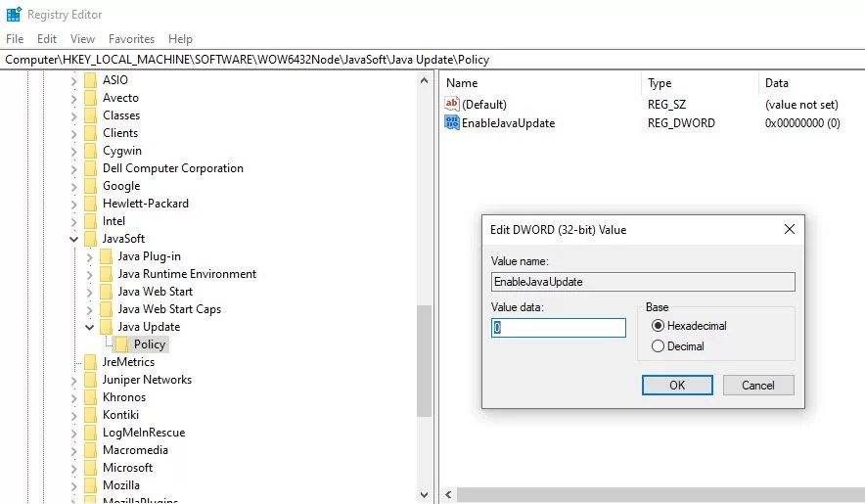This screenshot has width=865, height=504.
Task: Click the Avecto folder icon
Action: coord(90,98)
